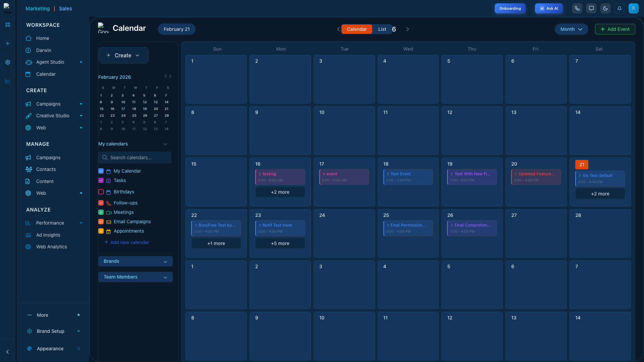Viewport: 644px width, 362px height.
Task: Expand the Team Members section
Action: 135,277
